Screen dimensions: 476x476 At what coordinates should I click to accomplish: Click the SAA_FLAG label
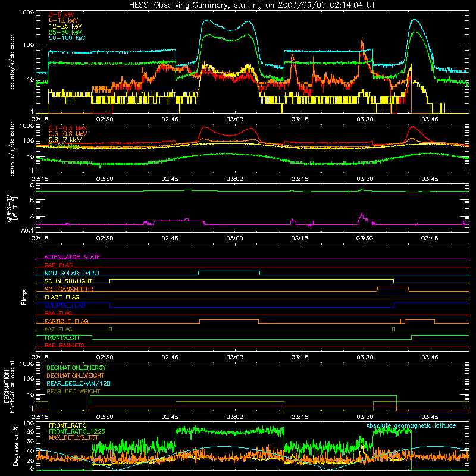[x=58, y=313]
